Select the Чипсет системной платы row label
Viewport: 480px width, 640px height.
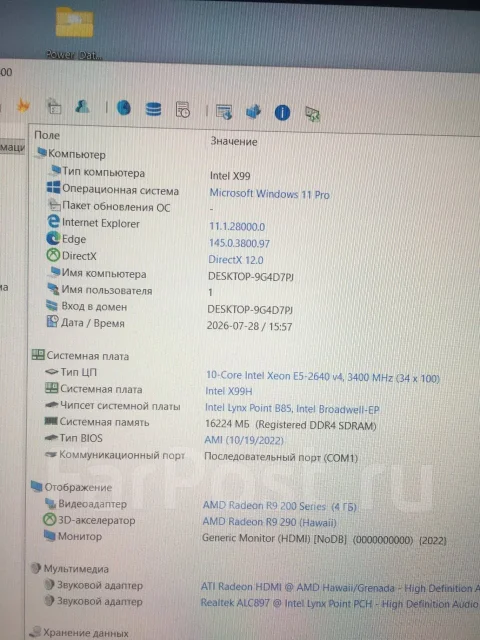[120, 406]
